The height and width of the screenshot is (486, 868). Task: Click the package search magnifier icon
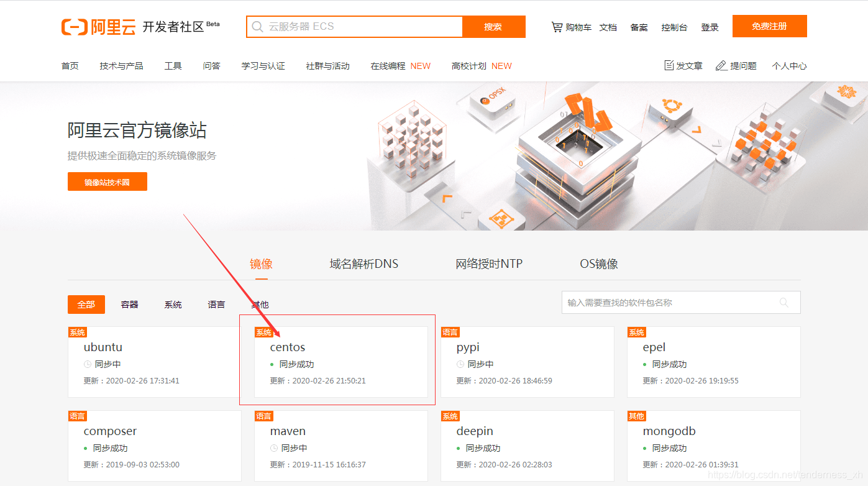[784, 303]
